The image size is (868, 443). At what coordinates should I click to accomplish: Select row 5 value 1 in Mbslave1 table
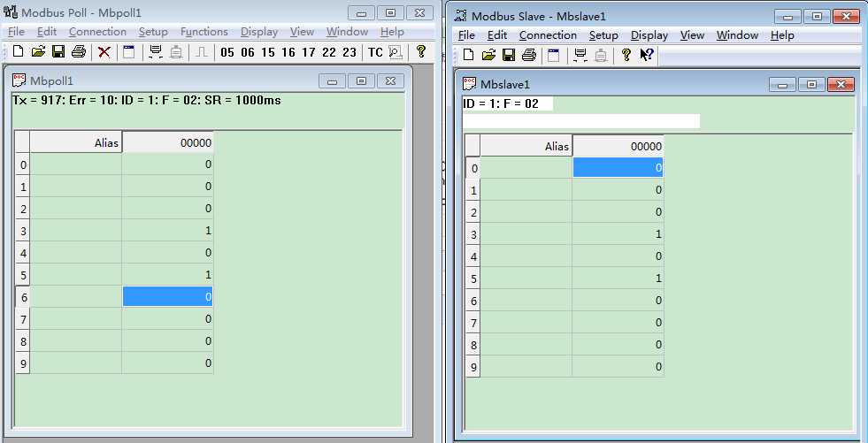[618, 279]
